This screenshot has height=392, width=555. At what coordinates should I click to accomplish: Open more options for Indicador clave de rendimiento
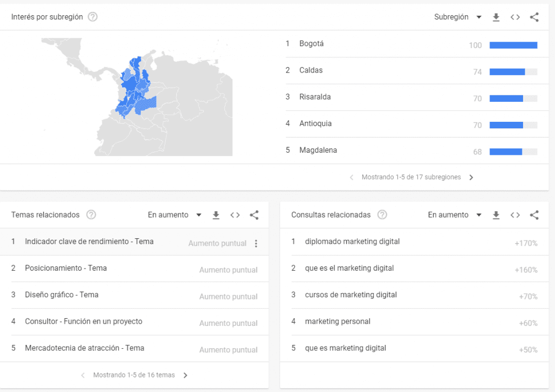click(256, 244)
